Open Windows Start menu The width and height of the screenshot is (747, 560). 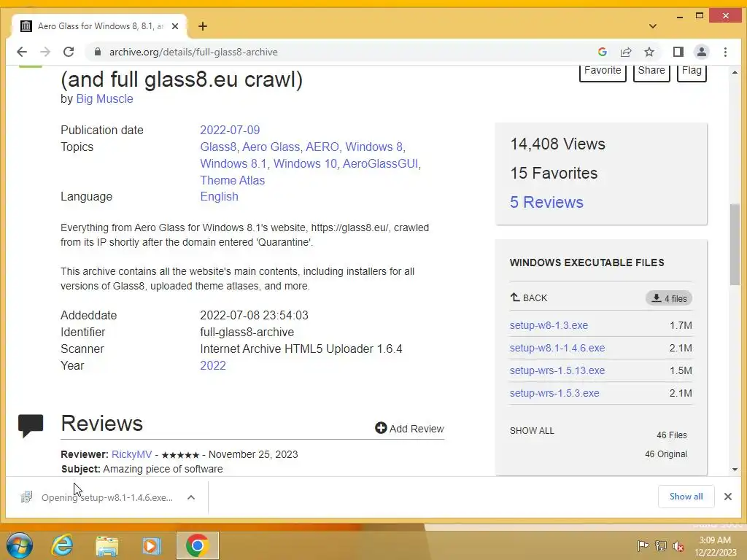pyautogui.click(x=20, y=545)
